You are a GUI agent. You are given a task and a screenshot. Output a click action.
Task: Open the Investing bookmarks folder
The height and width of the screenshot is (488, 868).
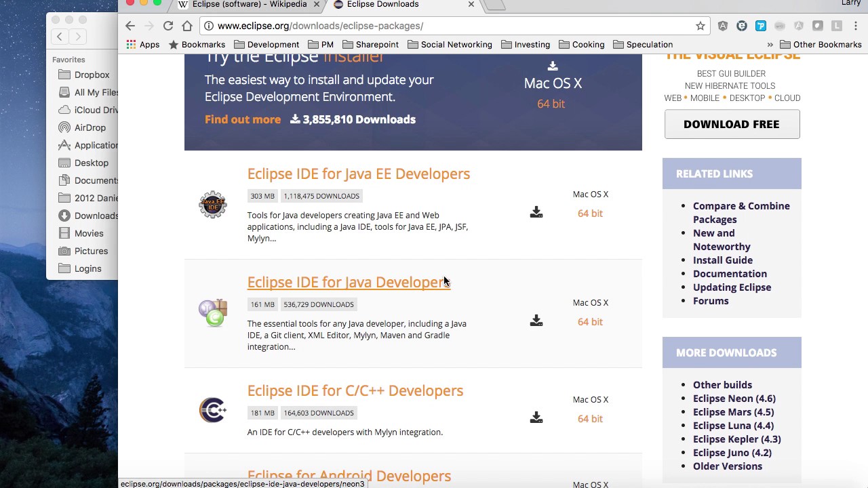pyautogui.click(x=526, y=45)
